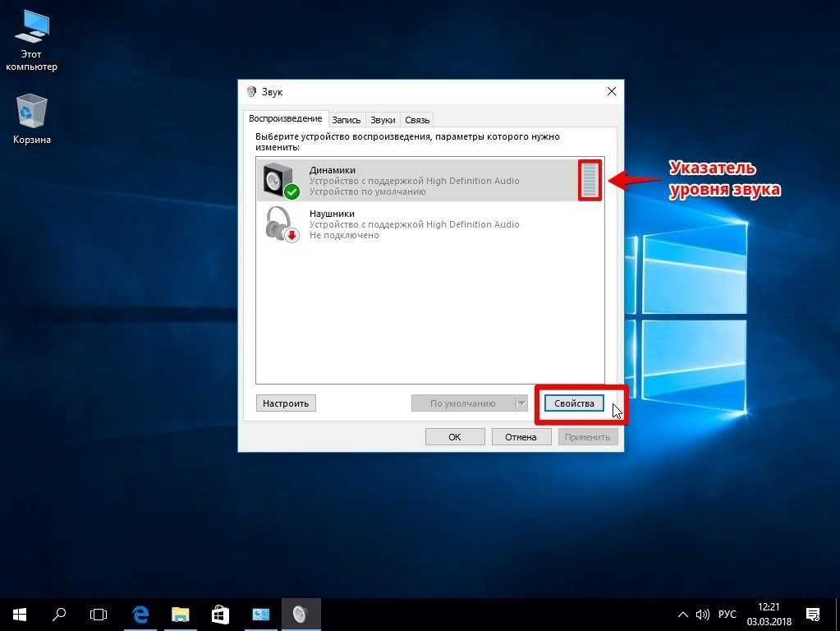Expand the hidden system tray icons chevron
This screenshot has height=631, width=840.
pyautogui.click(x=682, y=614)
